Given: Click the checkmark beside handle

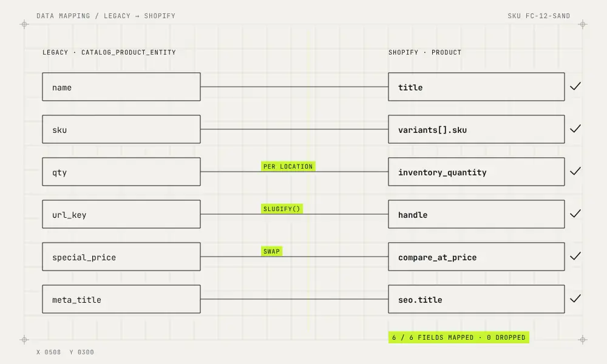Looking at the screenshot, I should pyautogui.click(x=575, y=214).
